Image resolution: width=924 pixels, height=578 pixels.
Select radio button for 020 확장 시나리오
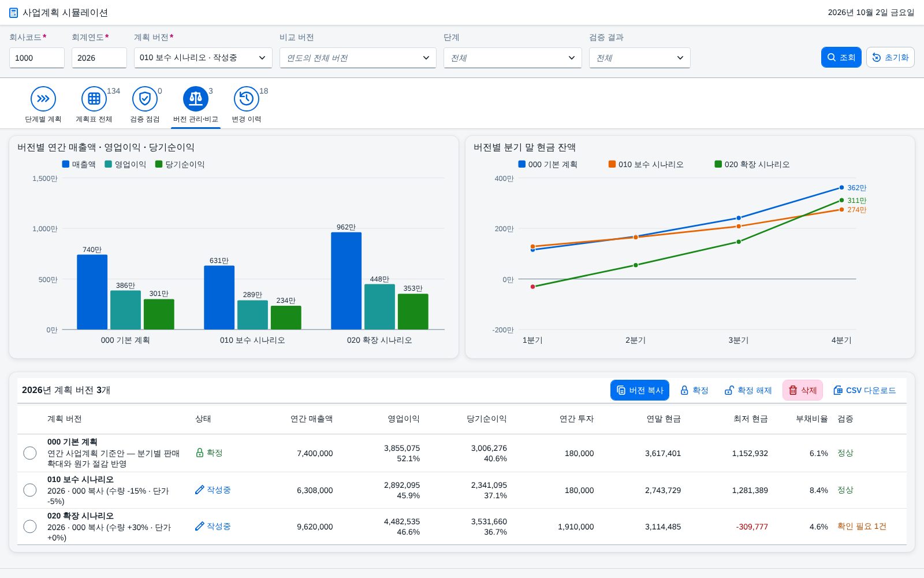coord(30,527)
